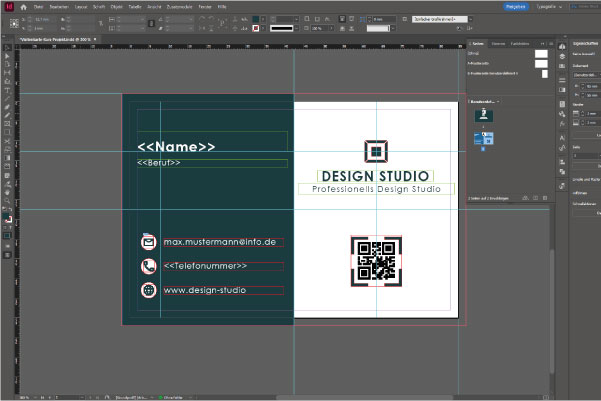Select the Direct Selection tool
Viewport: 601px width, 401px height.
coord(7,56)
